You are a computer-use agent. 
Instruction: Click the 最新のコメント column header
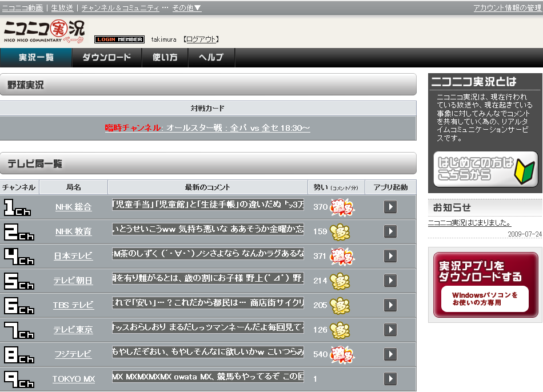pyautogui.click(x=207, y=187)
